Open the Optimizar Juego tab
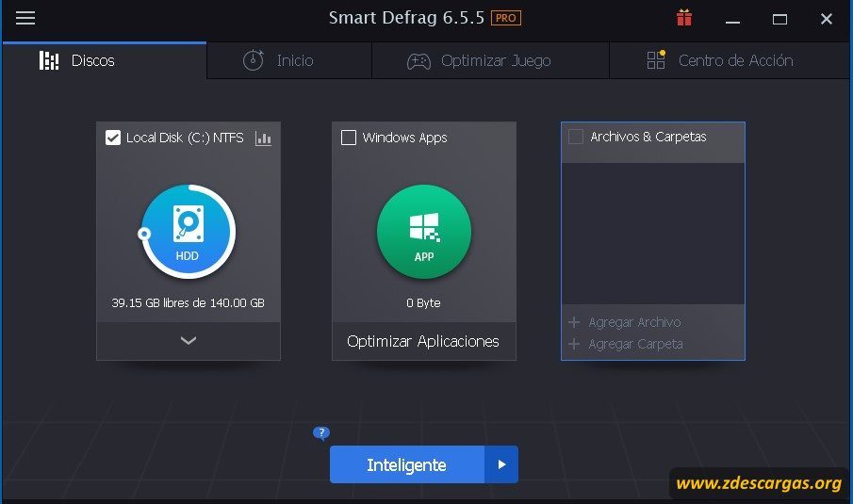This screenshot has height=504, width=853. 490,60
